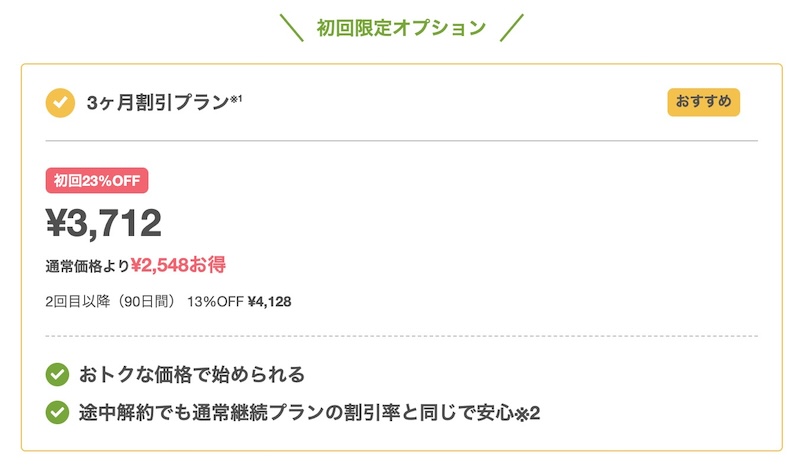The image size is (800, 471).
Task: Click the 2回目以降（90日間） text
Action: 111,302
